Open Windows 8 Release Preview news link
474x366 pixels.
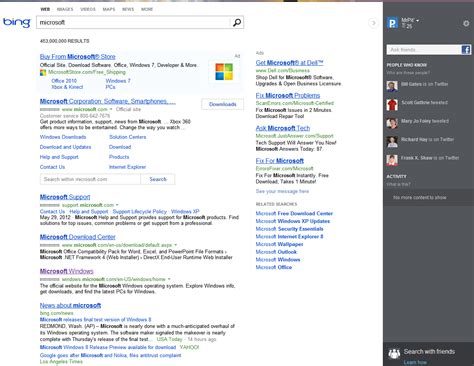pos(108,347)
